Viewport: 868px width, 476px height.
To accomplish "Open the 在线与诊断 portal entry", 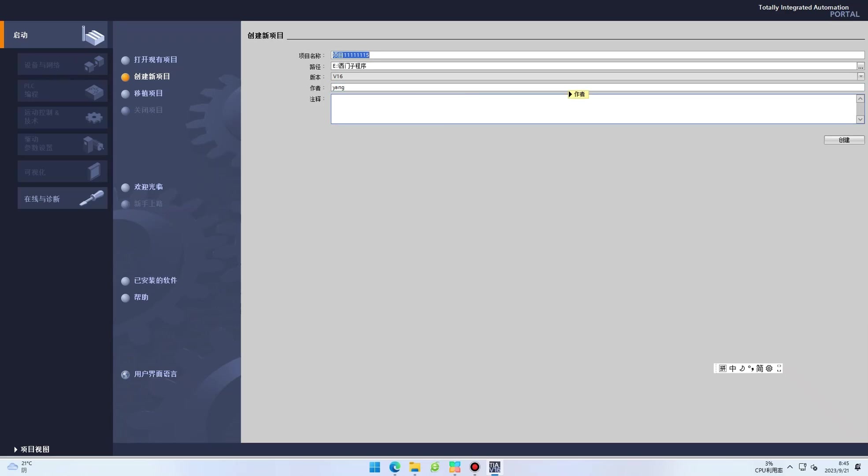I will (x=63, y=198).
